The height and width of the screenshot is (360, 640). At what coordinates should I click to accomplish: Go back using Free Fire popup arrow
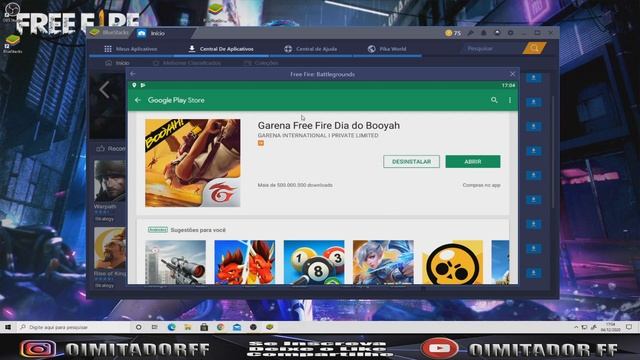click(133, 74)
